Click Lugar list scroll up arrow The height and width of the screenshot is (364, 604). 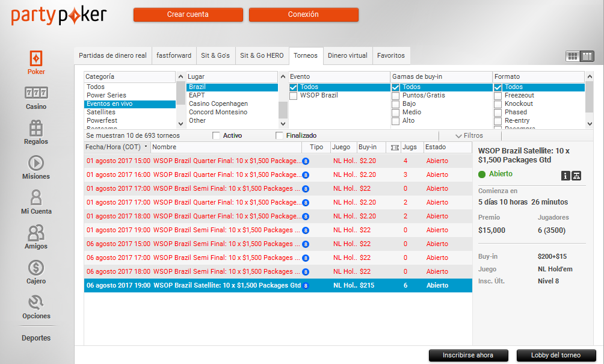click(283, 76)
